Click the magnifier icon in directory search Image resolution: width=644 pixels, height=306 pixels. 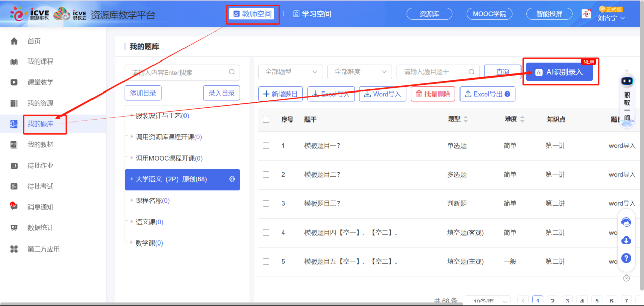coord(232,72)
